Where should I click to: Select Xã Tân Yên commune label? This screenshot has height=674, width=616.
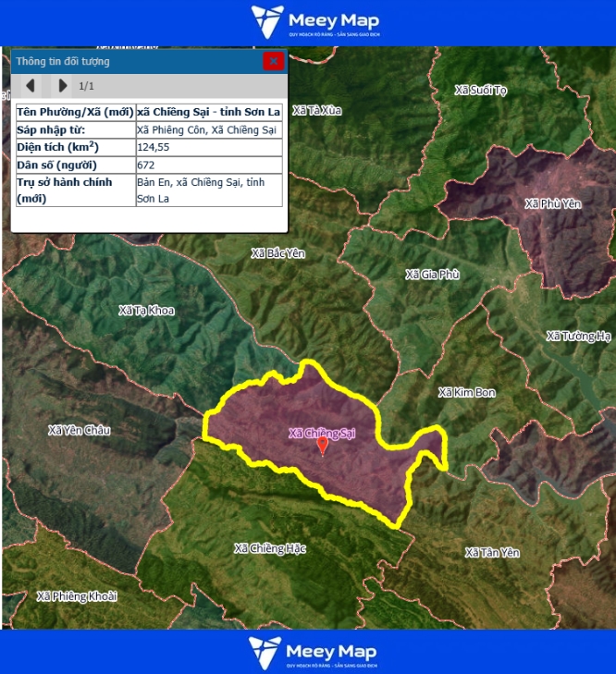tap(492, 553)
